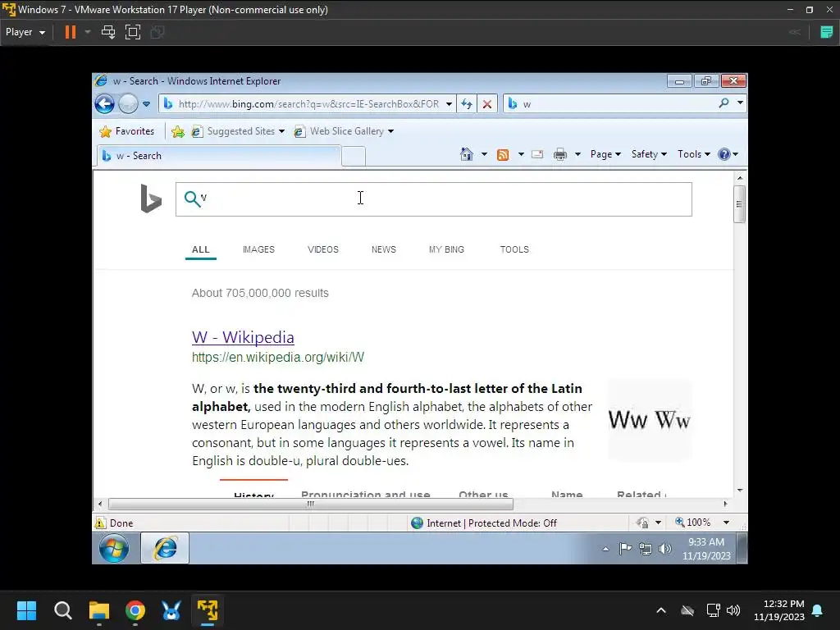Open Suggested Sites in favorites bar
Image resolution: width=840 pixels, height=630 pixels.
coord(238,131)
